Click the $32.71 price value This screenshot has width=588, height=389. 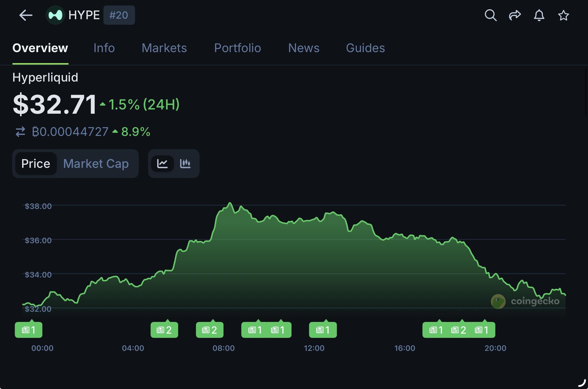(55, 104)
